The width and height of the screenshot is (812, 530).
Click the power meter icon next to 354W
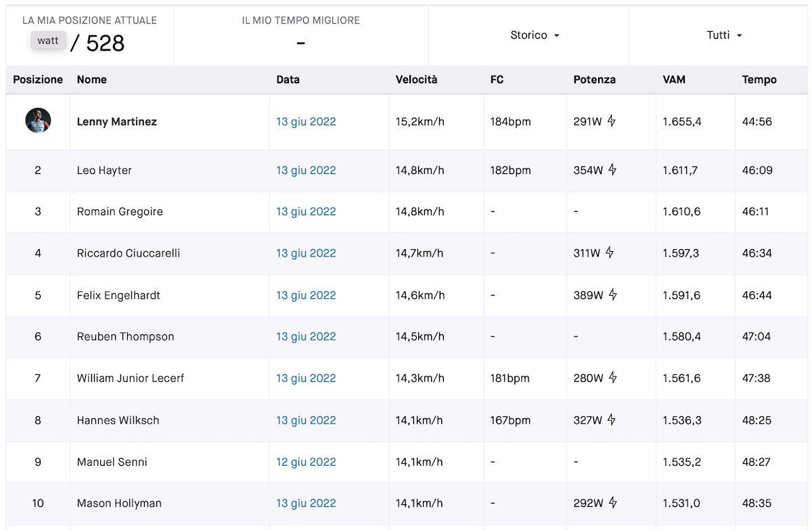click(612, 170)
